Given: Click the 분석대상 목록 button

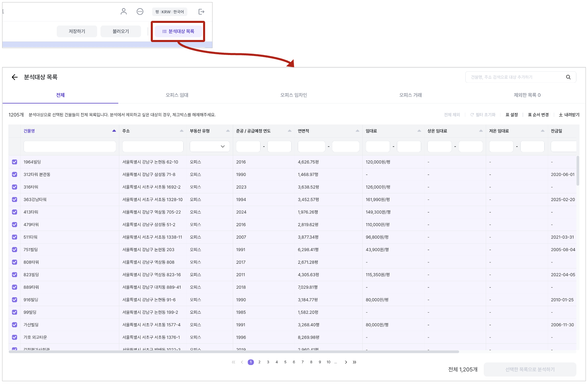Looking at the screenshot, I should 178,31.
